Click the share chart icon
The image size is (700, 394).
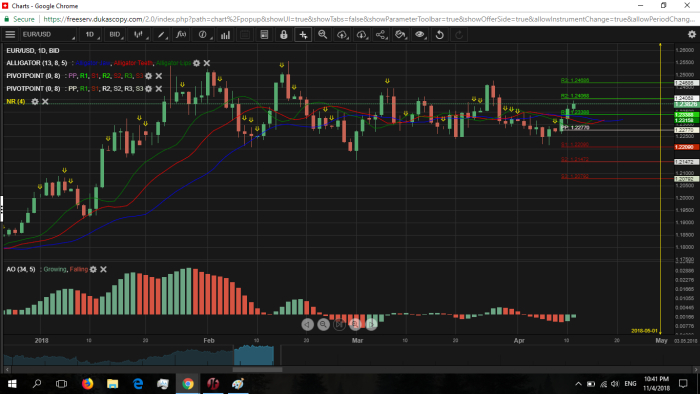[380, 35]
